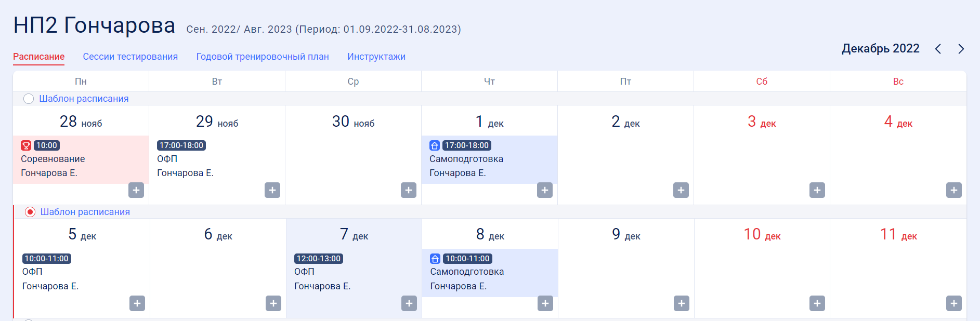Go to the previous month

pos(938,49)
